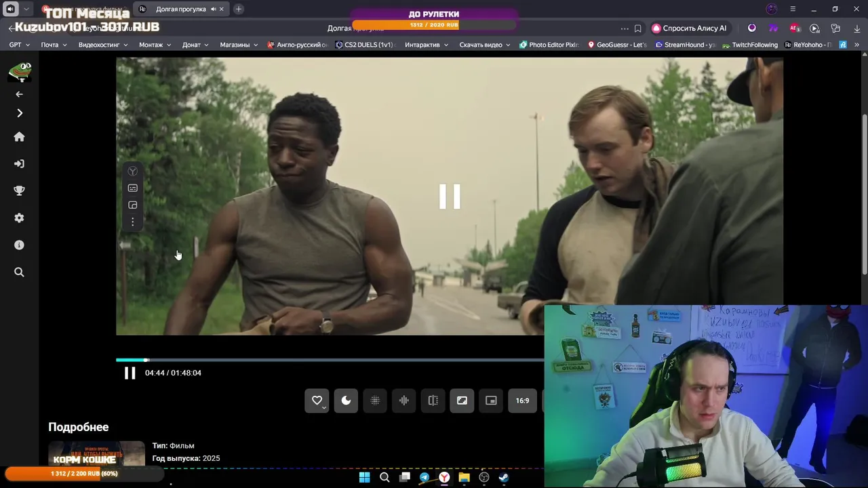
Task: Open the Yandex icon in the video overlay toolbar
Action: 133,171
